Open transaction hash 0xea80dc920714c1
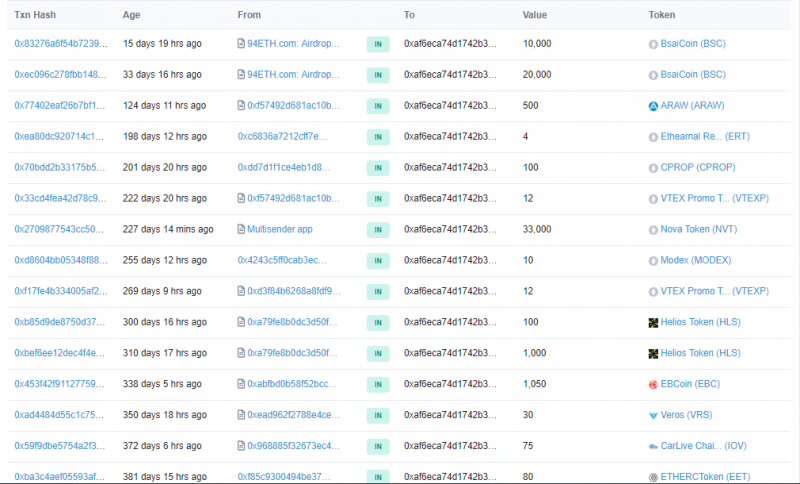This screenshot has width=800, height=484. pyautogui.click(x=59, y=136)
